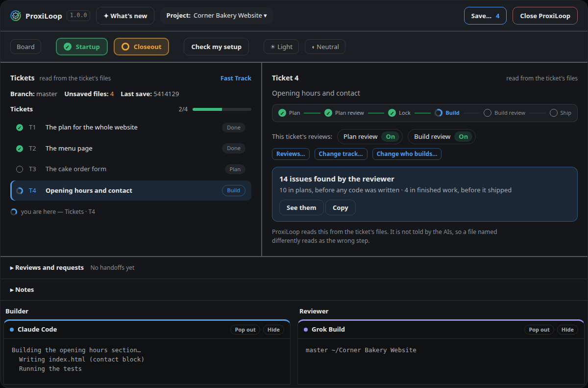Viewport: 588px width, 388px height.
Task: Switch to Light theme
Action: click(x=281, y=47)
